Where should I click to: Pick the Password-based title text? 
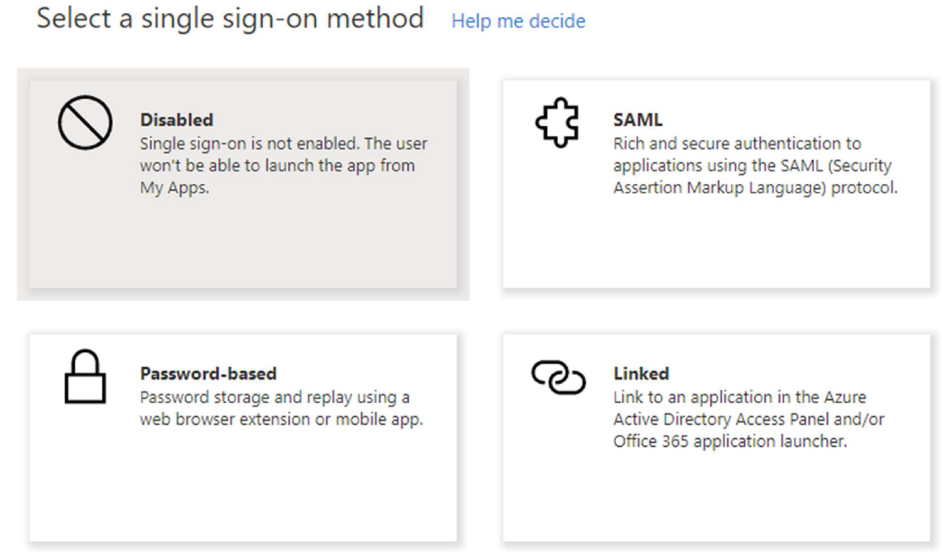pyautogui.click(x=208, y=374)
